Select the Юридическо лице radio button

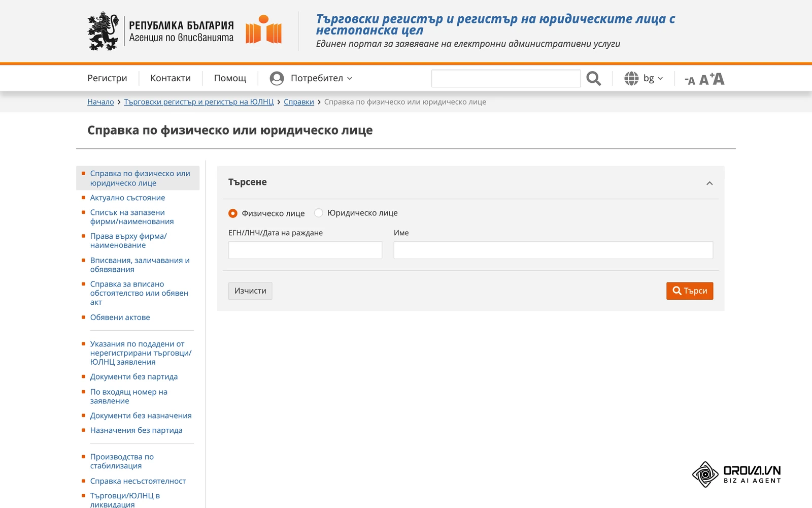319,213
